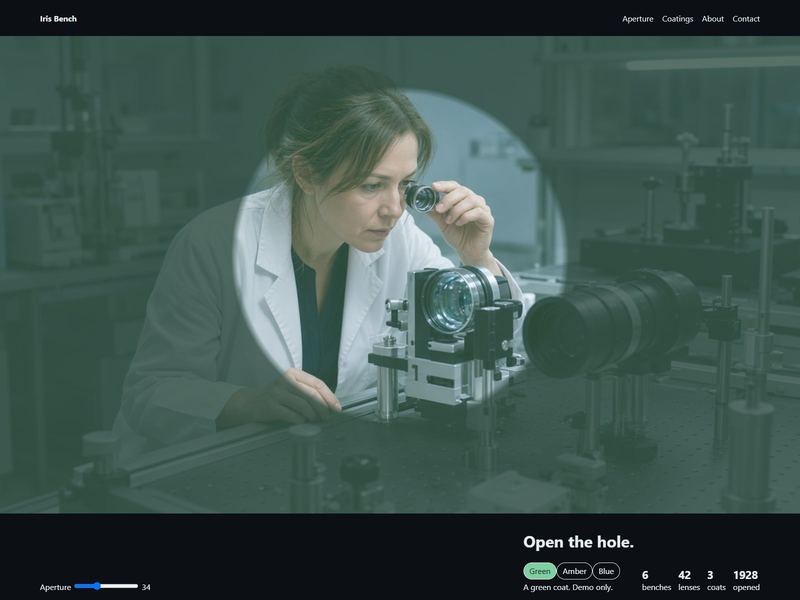Click the '3 coats' stat
Screen dimensions: 800x600
(716, 581)
